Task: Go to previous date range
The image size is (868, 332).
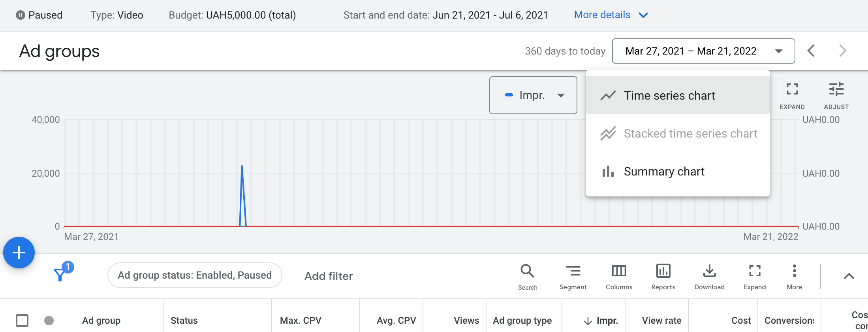Action: click(x=811, y=51)
